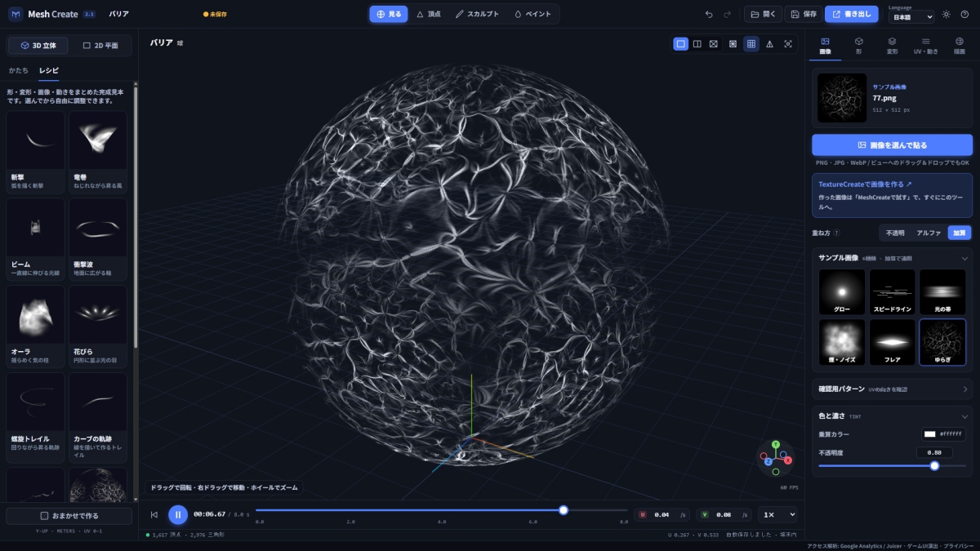Expand the 確認用パターン section

pyautogui.click(x=892, y=389)
